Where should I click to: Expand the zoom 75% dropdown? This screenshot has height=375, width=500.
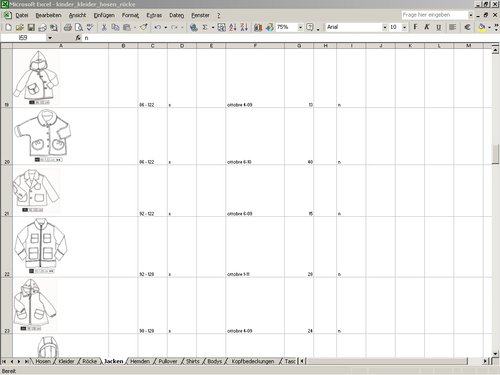coord(300,27)
